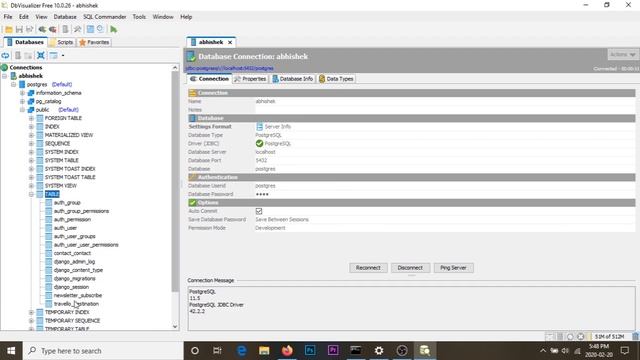
Task: Expand the pg_catalog schema node
Action: coord(22,101)
